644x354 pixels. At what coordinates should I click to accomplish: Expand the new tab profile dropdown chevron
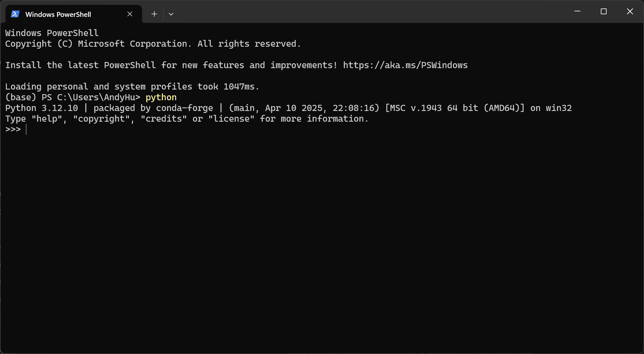click(171, 14)
